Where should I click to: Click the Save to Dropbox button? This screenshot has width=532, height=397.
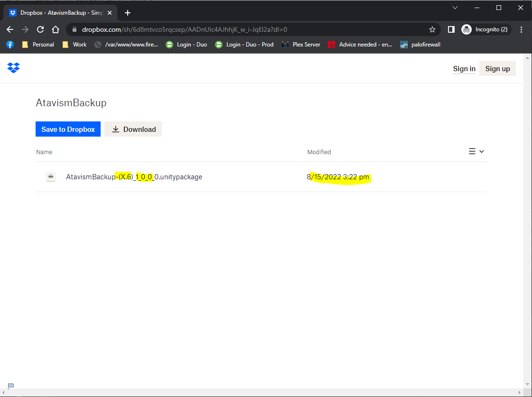pos(68,129)
